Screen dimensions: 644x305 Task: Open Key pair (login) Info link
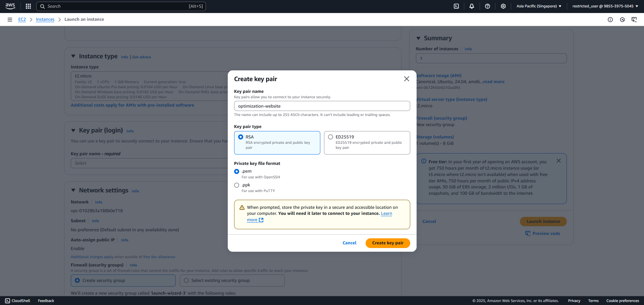pyautogui.click(x=130, y=131)
